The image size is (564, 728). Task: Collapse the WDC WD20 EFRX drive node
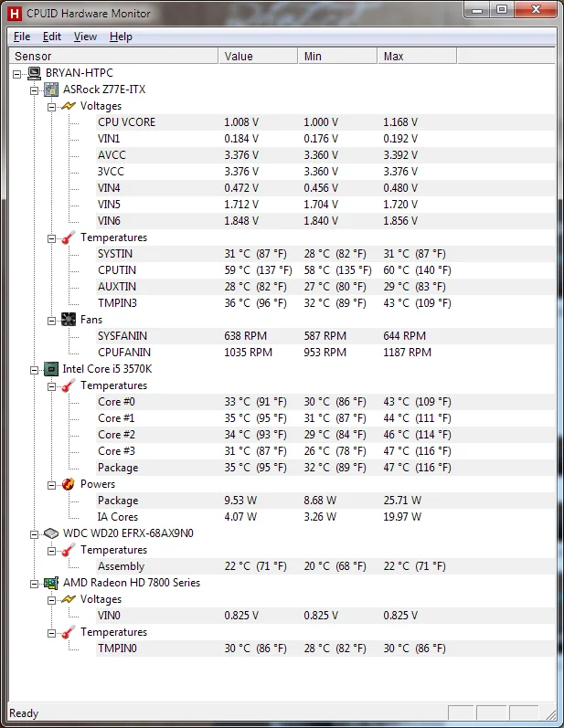[x=35, y=534]
